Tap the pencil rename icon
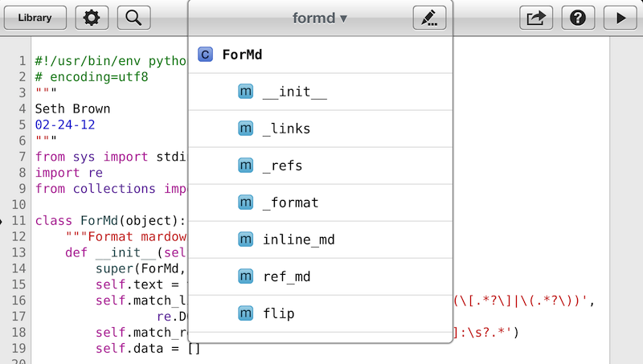 (429, 18)
